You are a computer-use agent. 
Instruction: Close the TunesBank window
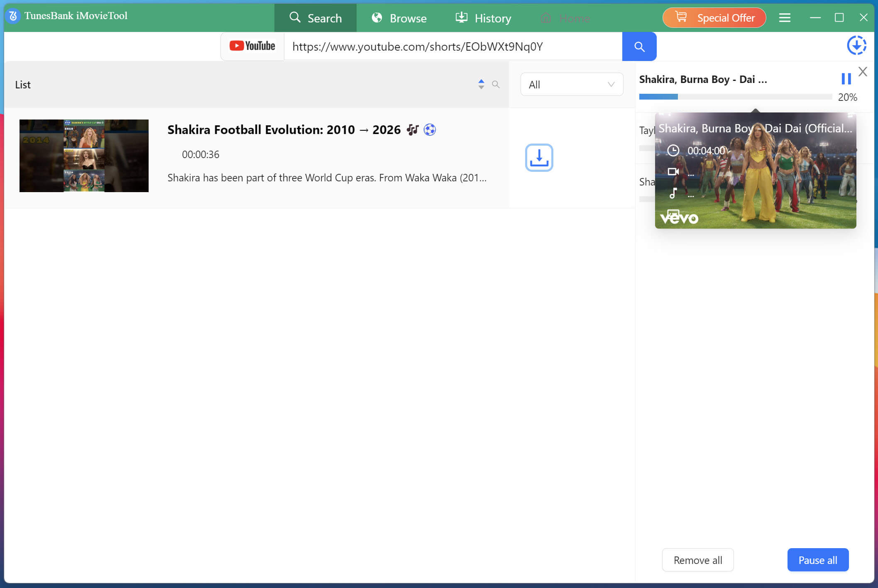click(863, 17)
